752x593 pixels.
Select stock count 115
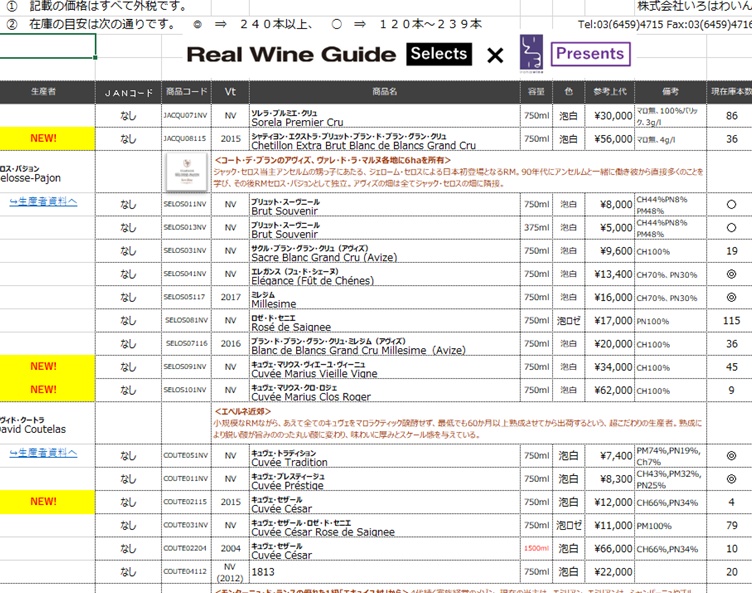[x=731, y=320]
